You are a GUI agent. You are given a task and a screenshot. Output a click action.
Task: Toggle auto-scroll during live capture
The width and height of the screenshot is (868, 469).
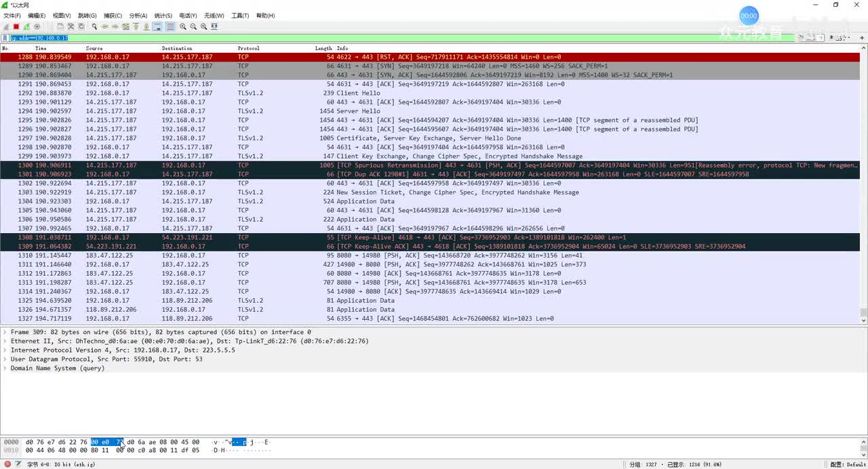[x=157, y=26]
